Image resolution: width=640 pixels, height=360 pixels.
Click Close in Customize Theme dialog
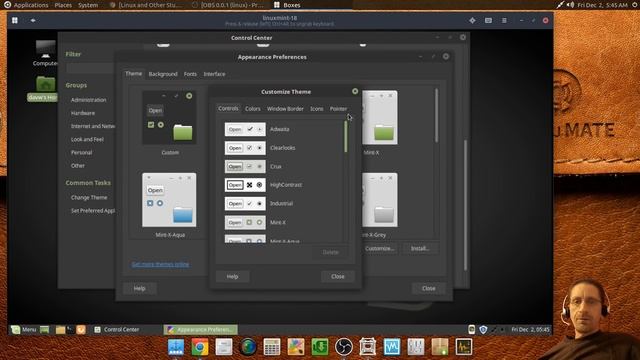[x=338, y=276]
